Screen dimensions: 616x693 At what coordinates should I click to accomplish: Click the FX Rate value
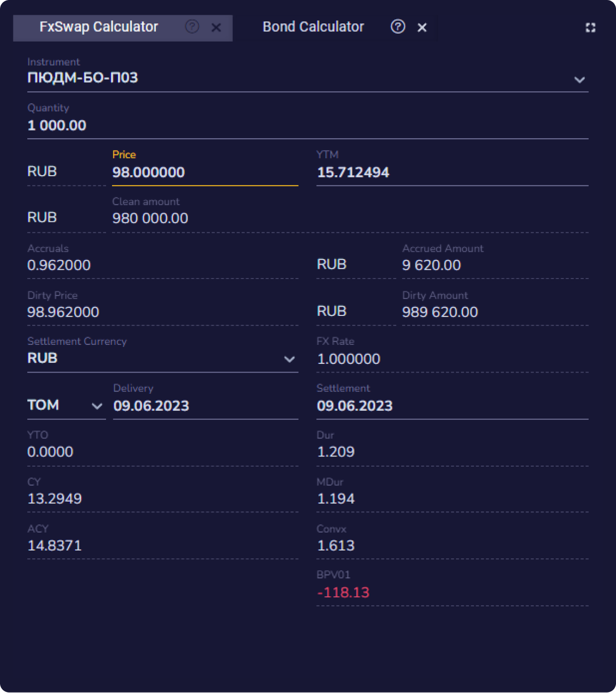pos(349,359)
